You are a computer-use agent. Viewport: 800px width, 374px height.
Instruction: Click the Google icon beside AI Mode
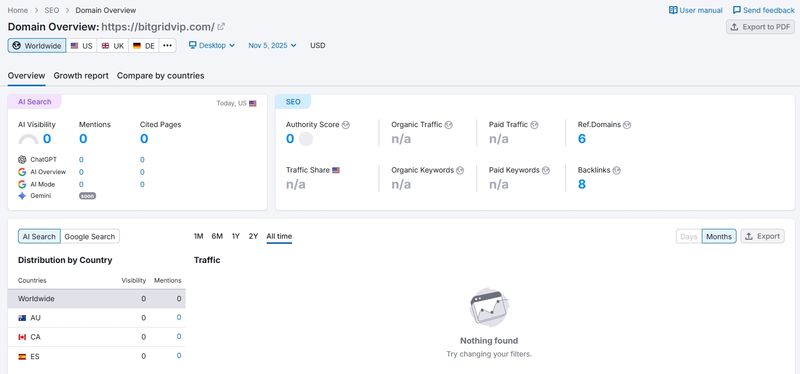pyautogui.click(x=22, y=184)
